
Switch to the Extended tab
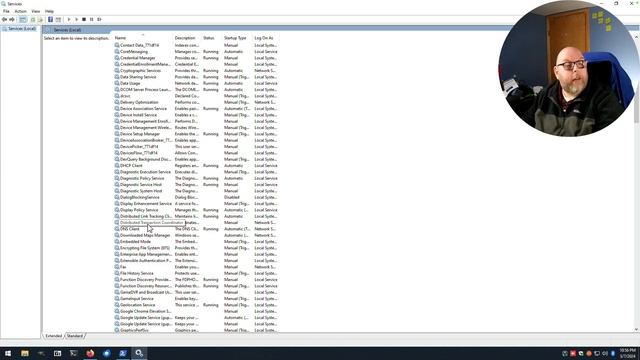[53, 336]
